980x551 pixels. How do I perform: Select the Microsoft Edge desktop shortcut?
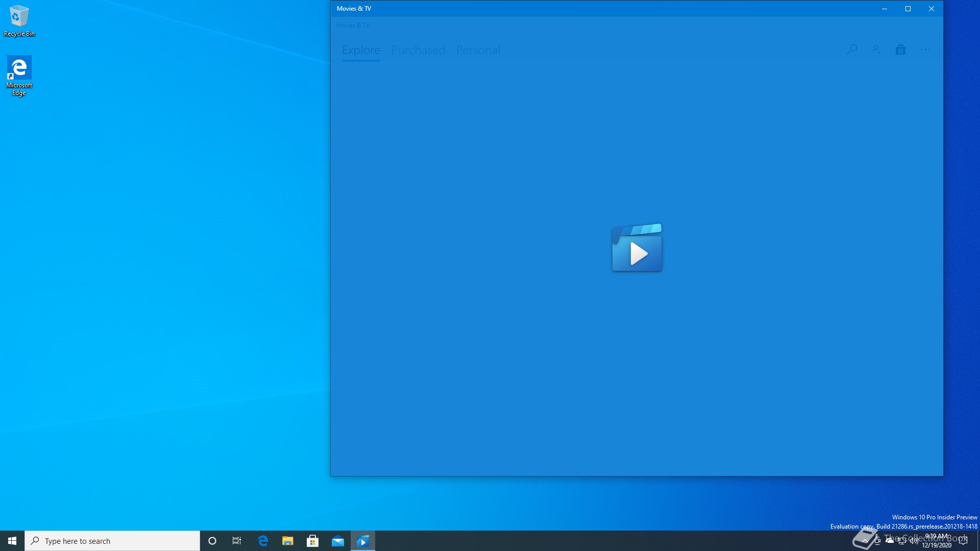tap(19, 76)
